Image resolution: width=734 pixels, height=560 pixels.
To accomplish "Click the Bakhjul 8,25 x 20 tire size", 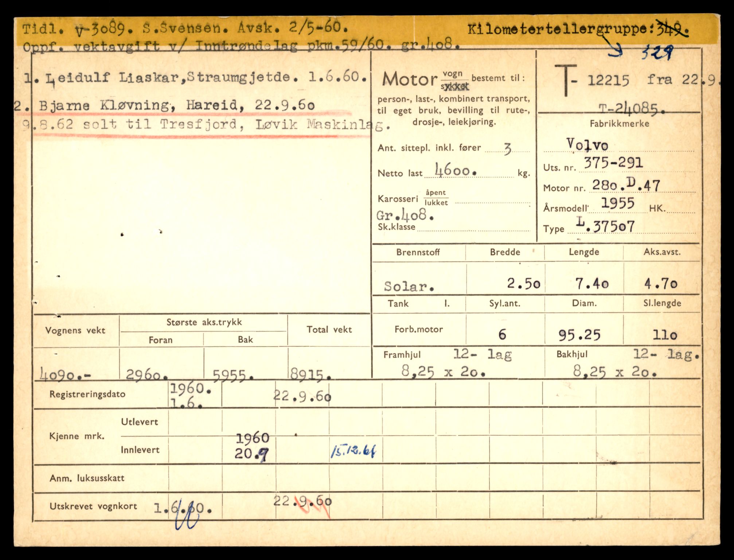I will (615, 372).
